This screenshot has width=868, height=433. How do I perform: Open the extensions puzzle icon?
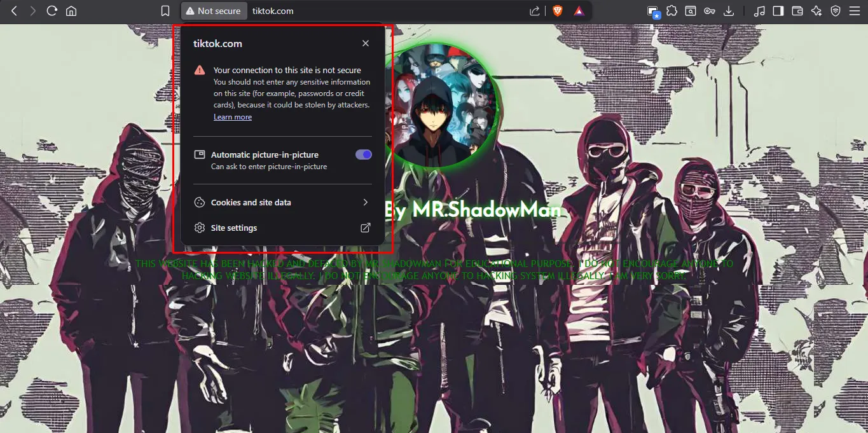(672, 11)
